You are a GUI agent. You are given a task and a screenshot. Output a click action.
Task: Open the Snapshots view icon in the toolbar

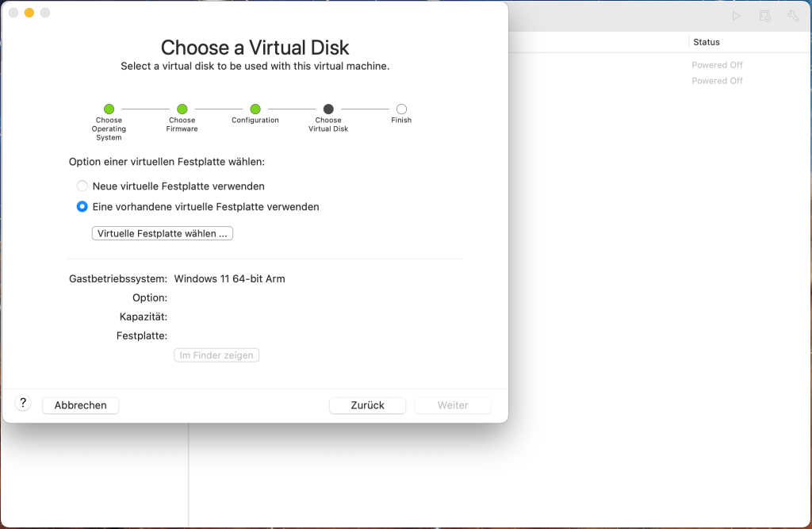[764, 15]
